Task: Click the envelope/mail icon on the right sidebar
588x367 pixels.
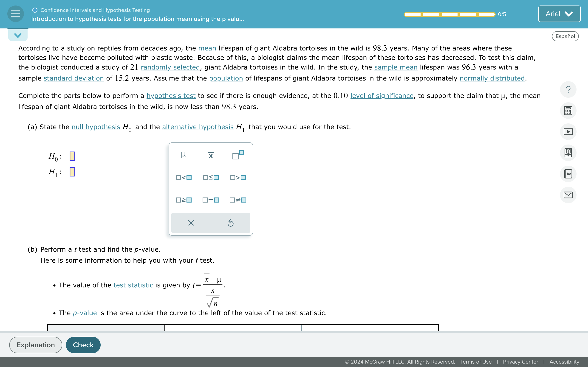Action: pos(569,195)
